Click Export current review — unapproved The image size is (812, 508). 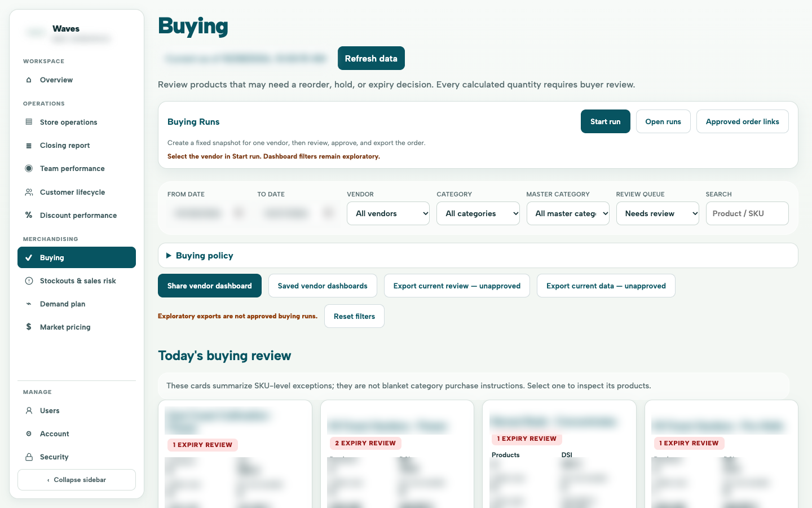(457, 286)
